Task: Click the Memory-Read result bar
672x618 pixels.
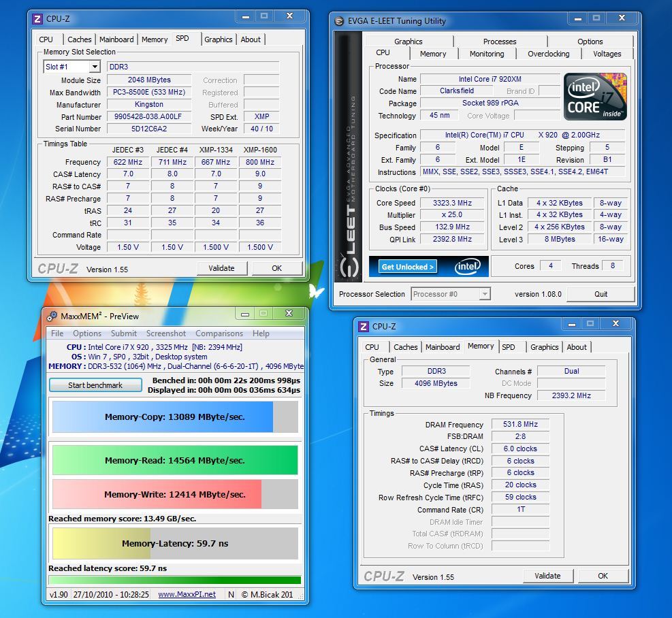Action: point(175,460)
